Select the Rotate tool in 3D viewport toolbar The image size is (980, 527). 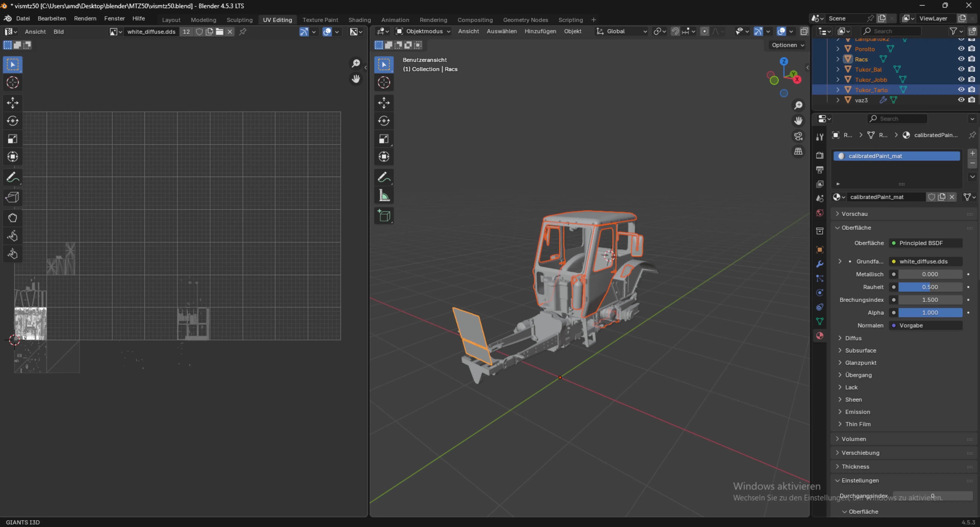(384, 121)
